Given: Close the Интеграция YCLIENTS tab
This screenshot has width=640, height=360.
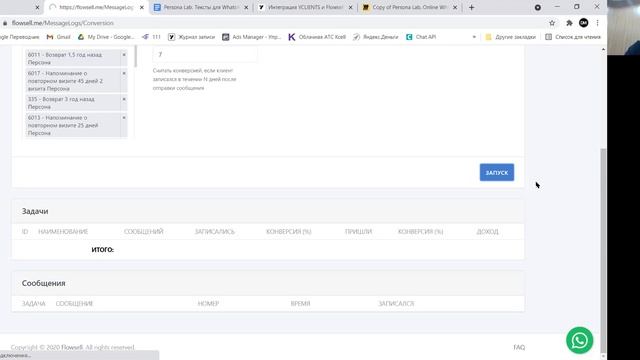Looking at the screenshot, I should coord(351,7).
